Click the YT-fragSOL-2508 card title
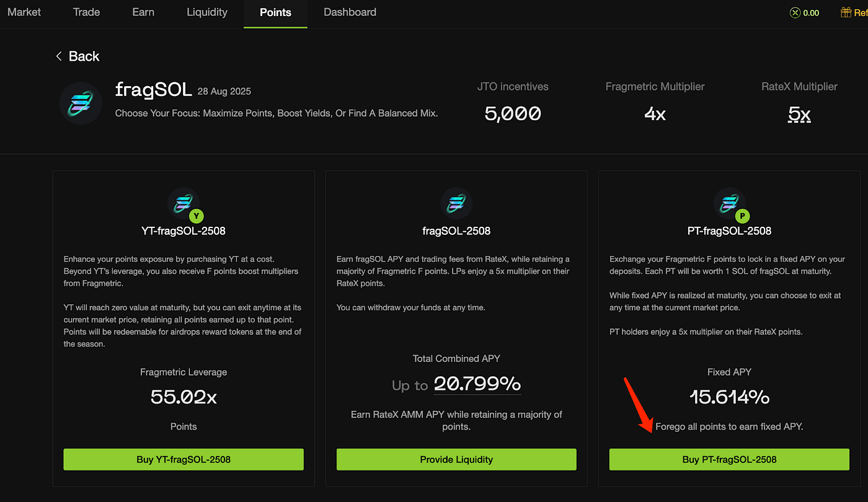The image size is (868, 502). point(184,231)
